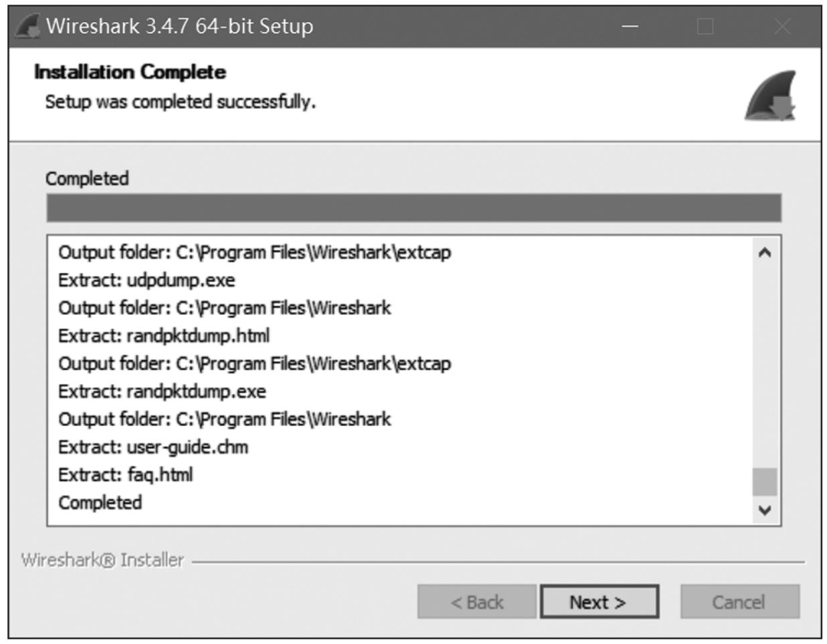
Task: Click the Wireshark installer logo in header
Action: 771,96
